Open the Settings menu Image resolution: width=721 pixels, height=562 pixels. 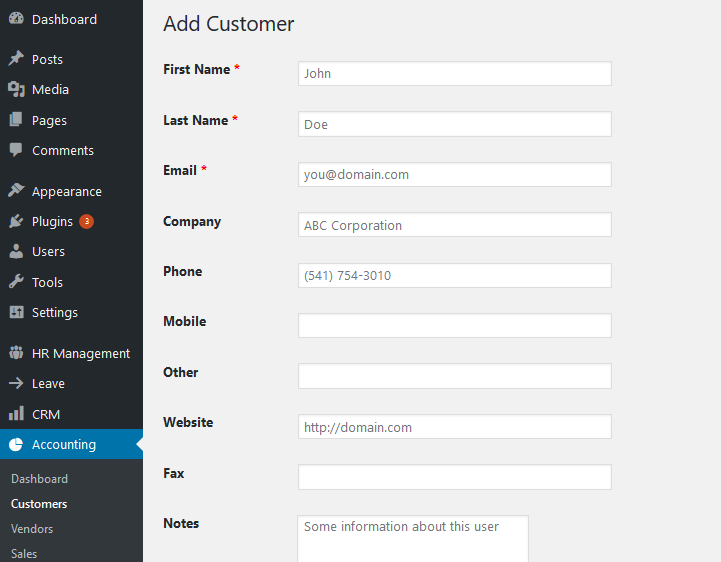pyautogui.click(x=71, y=313)
